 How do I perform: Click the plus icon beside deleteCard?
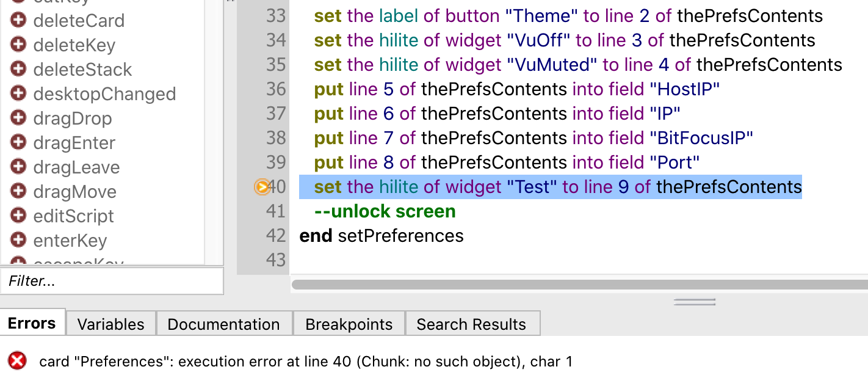pyautogui.click(x=18, y=20)
